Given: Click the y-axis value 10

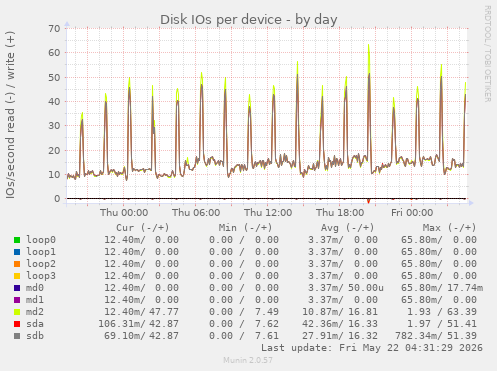Looking at the screenshot, I should (54, 175).
